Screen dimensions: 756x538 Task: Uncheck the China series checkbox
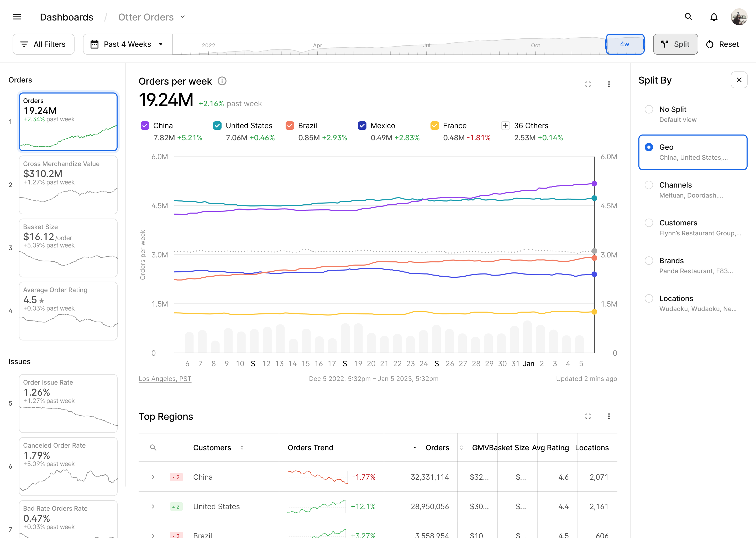(x=145, y=126)
